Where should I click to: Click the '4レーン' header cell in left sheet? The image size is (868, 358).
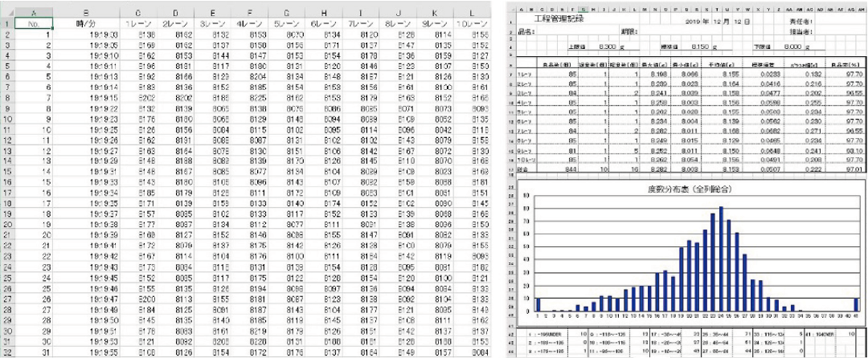coord(250,23)
